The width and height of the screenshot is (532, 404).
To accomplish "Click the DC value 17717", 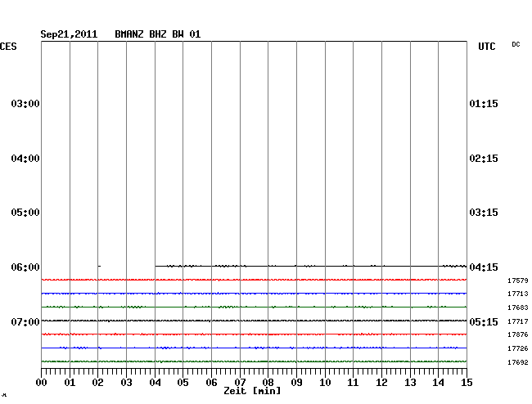I will 518,321.
